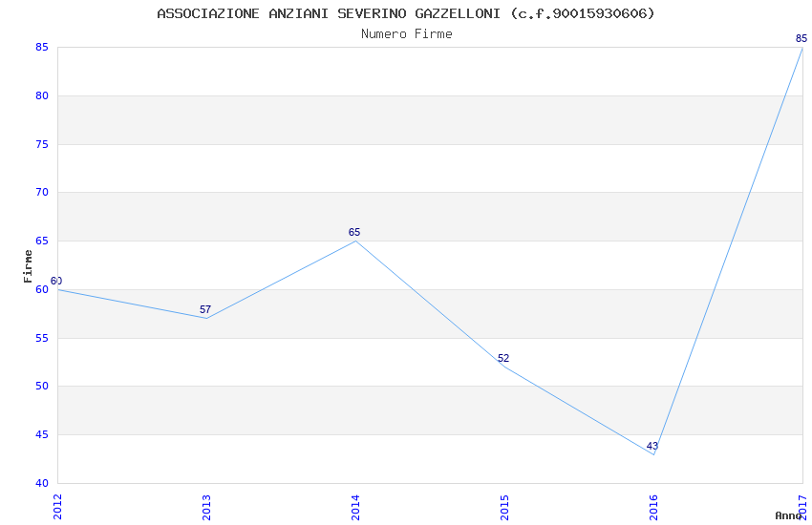Click the y-axis tick value 70
The width and height of the screenshot is (812, 525).
(42, 193)
